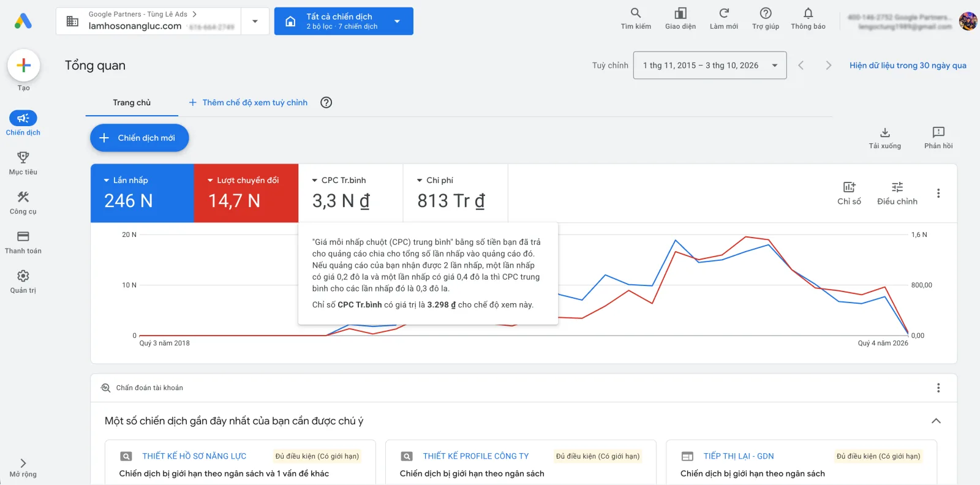Viewport: 980px width, 485px height.
Task: Click Làm mới refresh icon
Action: tap(724, 13)
